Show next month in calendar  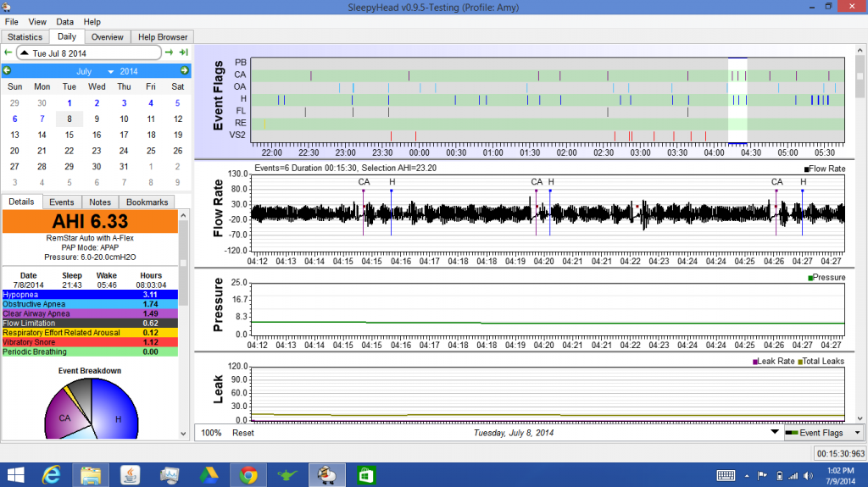coord(186,71)
